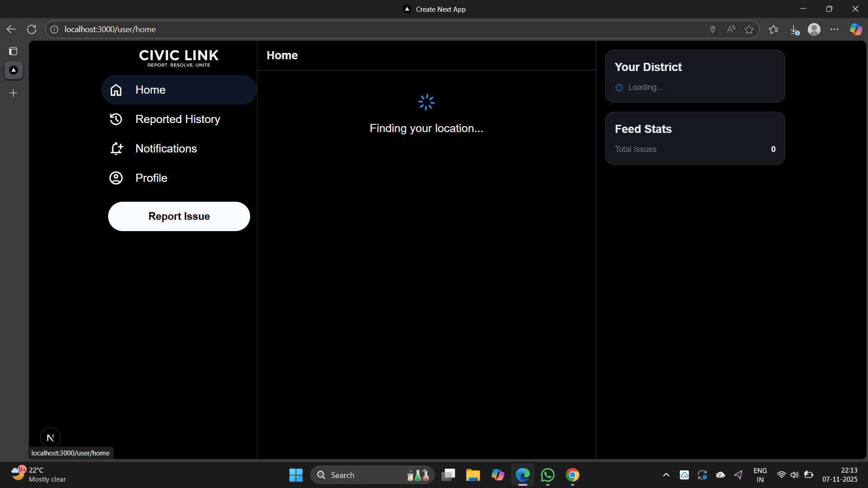The image size is (868, 488).
Task: Select Home in the sidebar navigation
Action: (151, 90)
